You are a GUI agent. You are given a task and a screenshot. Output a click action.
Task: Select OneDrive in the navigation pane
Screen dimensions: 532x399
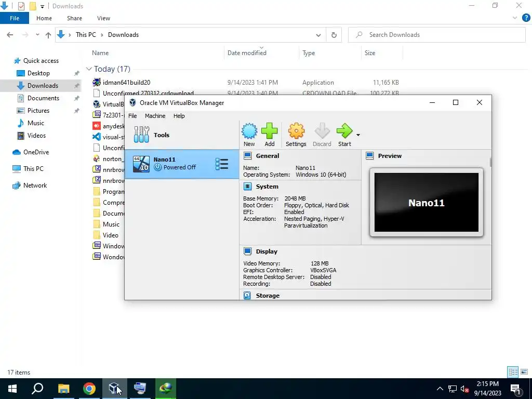36,152
